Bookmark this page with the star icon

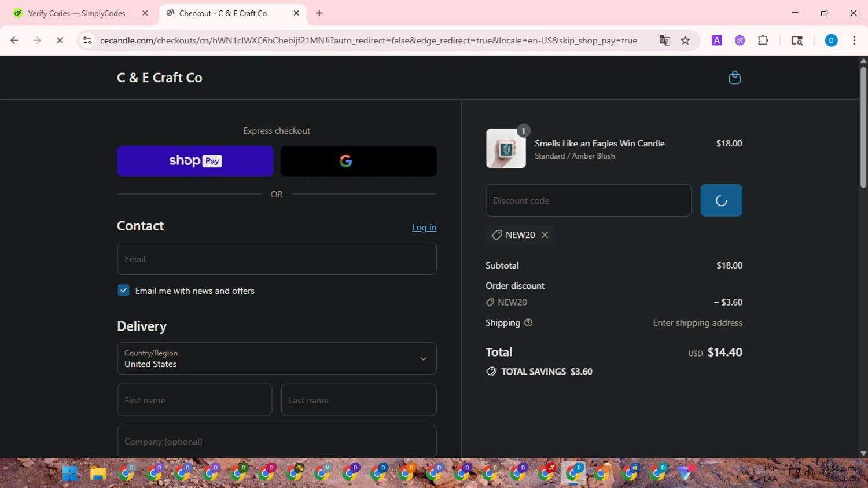click(x=686, y=41)
